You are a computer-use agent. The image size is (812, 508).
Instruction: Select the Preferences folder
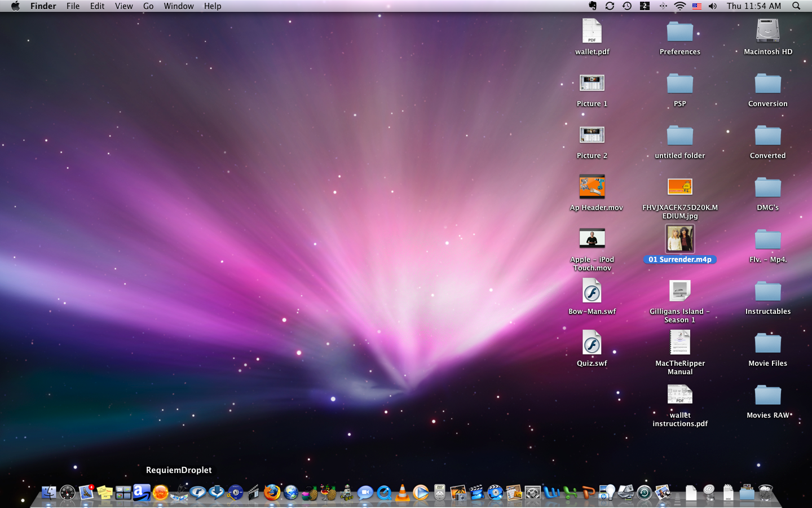[680, 32]
